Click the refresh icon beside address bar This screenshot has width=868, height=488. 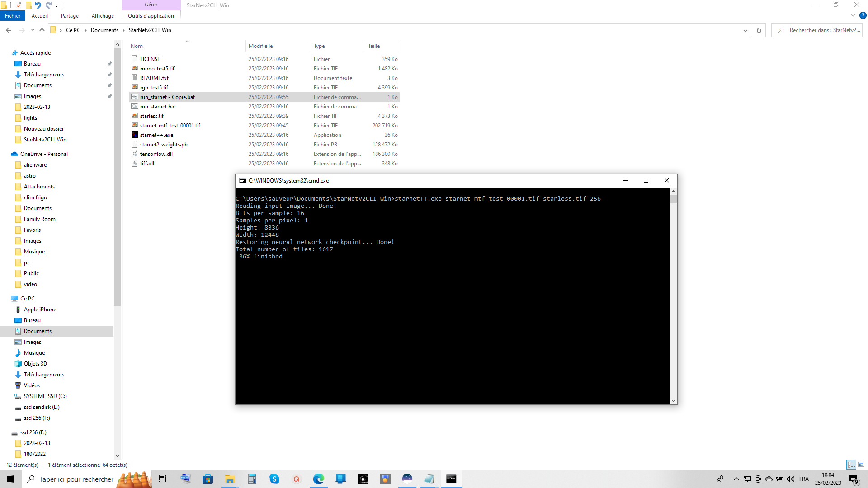[x=759, y=30]
